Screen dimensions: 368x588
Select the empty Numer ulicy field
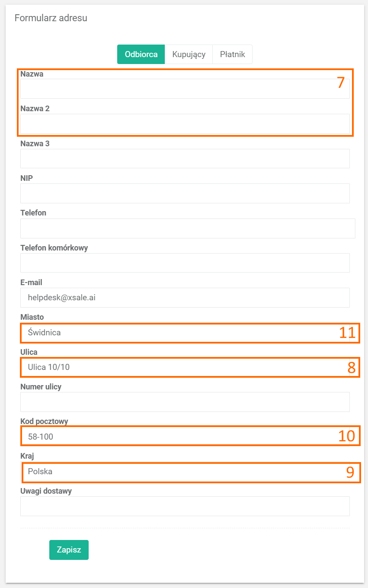coord(185,402)
